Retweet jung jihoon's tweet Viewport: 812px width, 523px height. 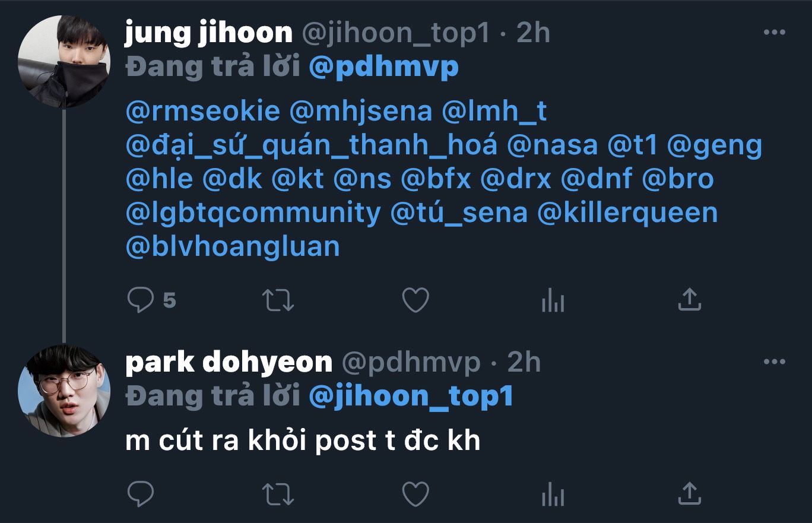point(278,300)
